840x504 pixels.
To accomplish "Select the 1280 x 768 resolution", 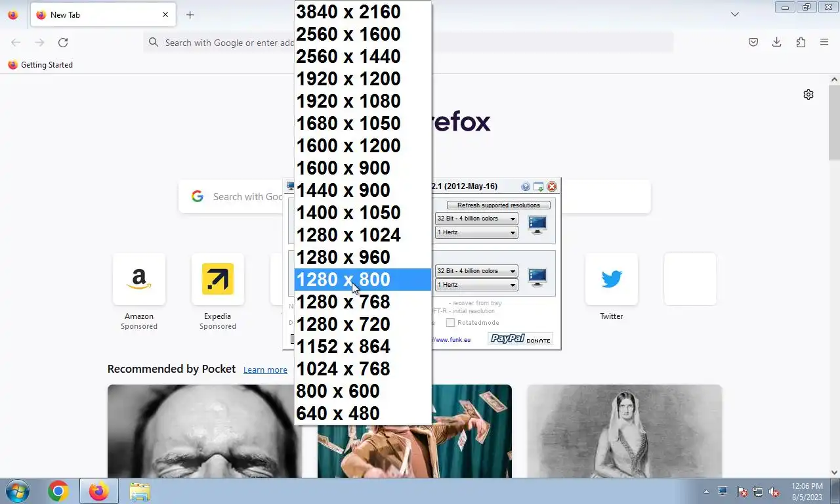I will (363, 302).
